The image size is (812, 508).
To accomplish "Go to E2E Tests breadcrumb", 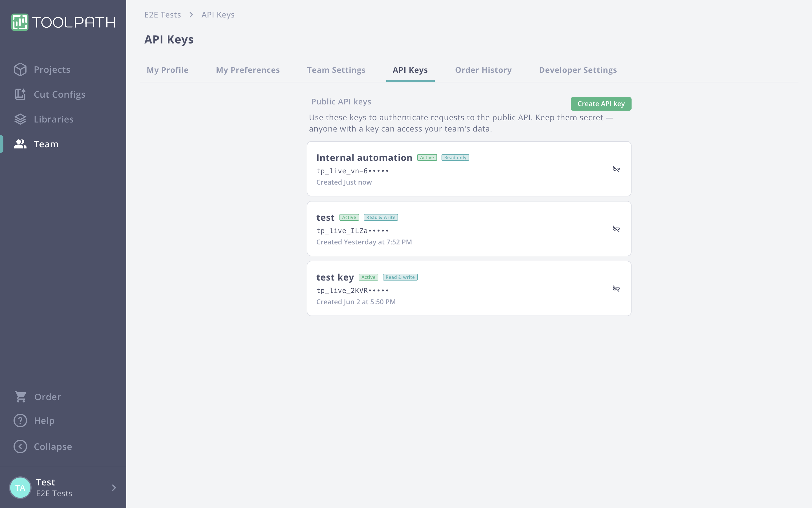I will coord(162,15).
